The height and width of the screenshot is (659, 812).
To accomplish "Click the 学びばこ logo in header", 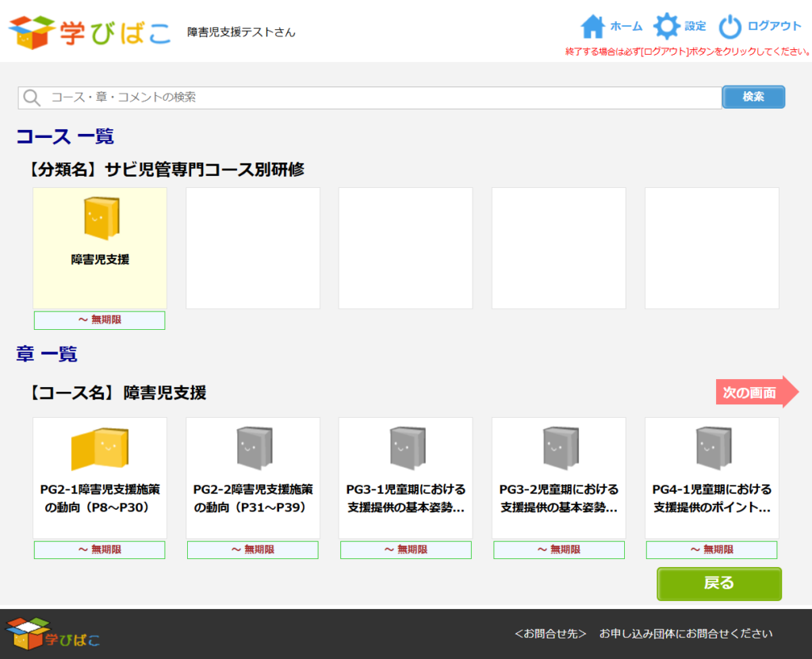I will click(90, 31).
